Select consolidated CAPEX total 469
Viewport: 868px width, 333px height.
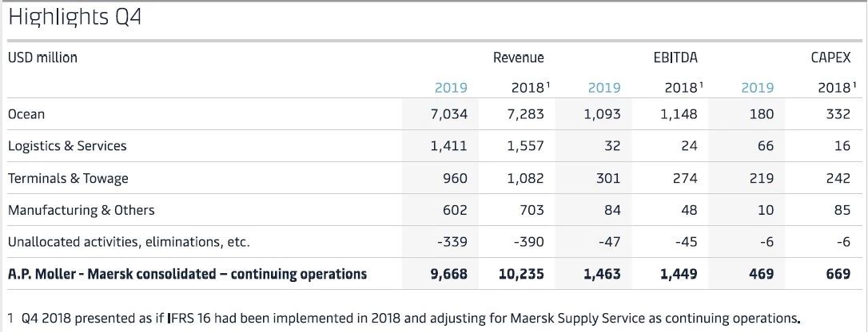pos(762,274)
